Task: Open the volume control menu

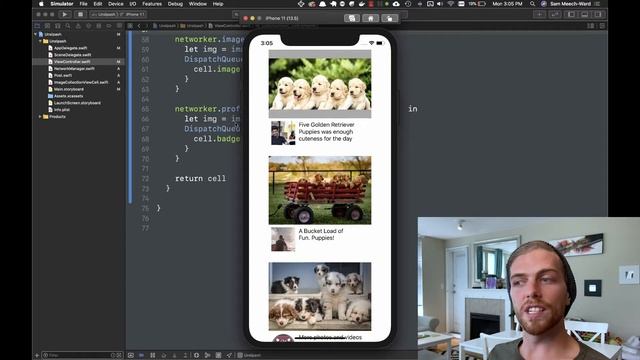Action: 440,4
